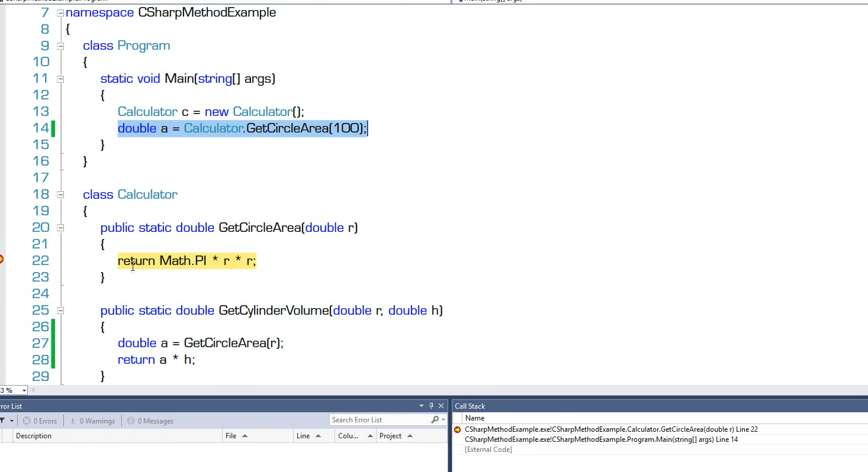Toggle the 0 Messages filter
The image size is (868, 472).
point(150,421)
